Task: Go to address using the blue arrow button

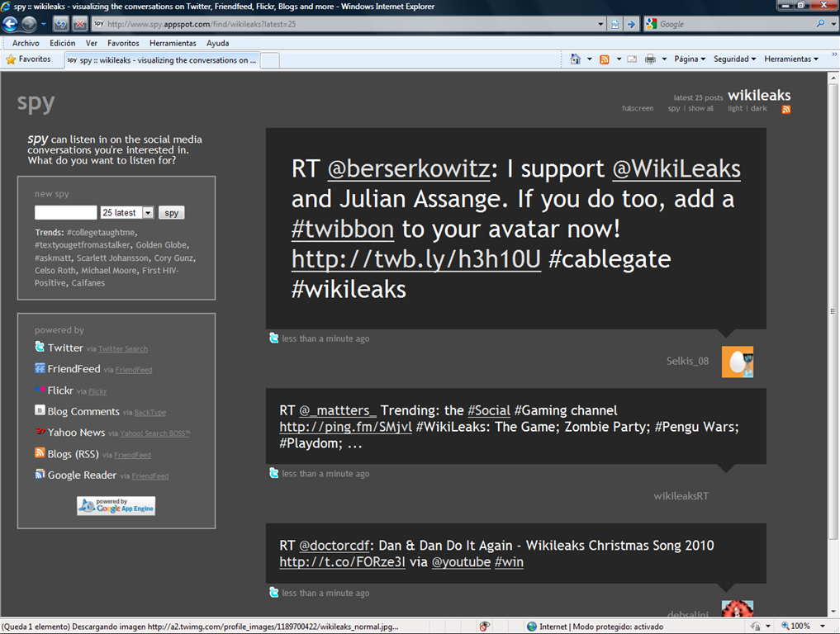Action: point(631,24)
